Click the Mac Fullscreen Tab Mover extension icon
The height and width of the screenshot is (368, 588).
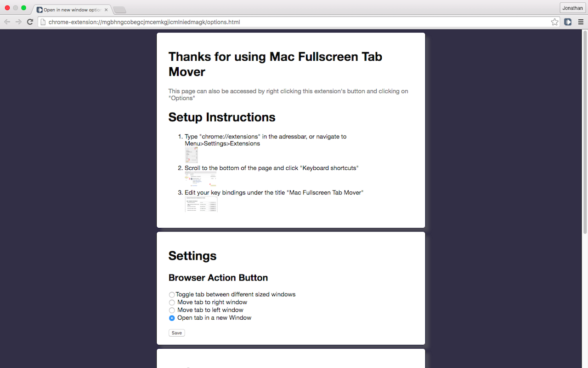[568, 22]
